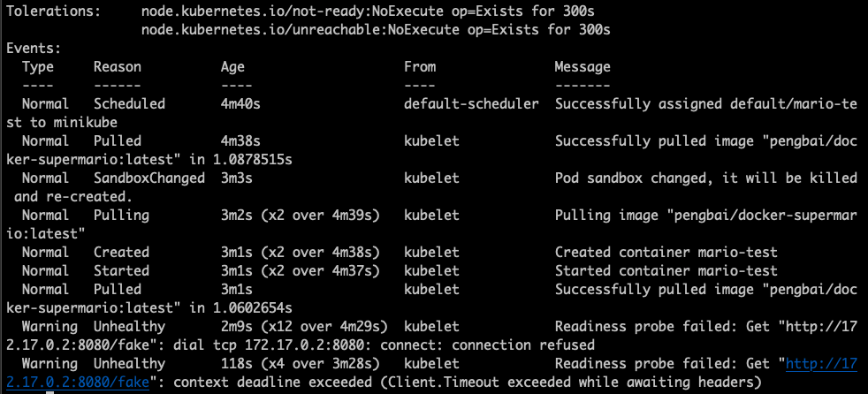Click the 2m9s (x12 over 4m29s) age
The image size is (868, 394).
303,327
